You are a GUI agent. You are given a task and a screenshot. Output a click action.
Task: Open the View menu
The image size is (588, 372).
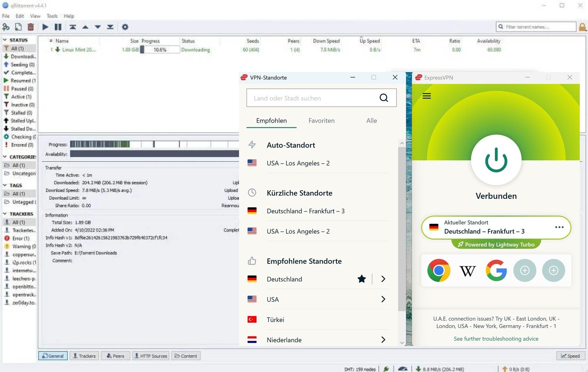click(35, 16)
